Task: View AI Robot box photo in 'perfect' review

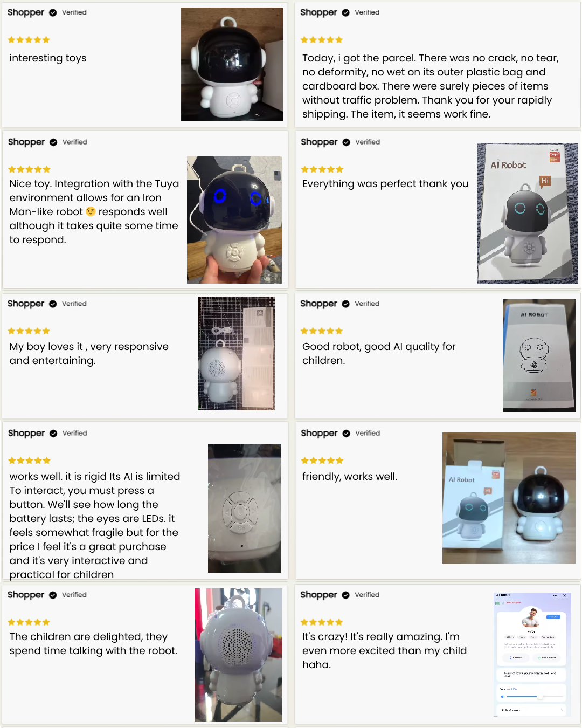Action: [x=527, y=214]
